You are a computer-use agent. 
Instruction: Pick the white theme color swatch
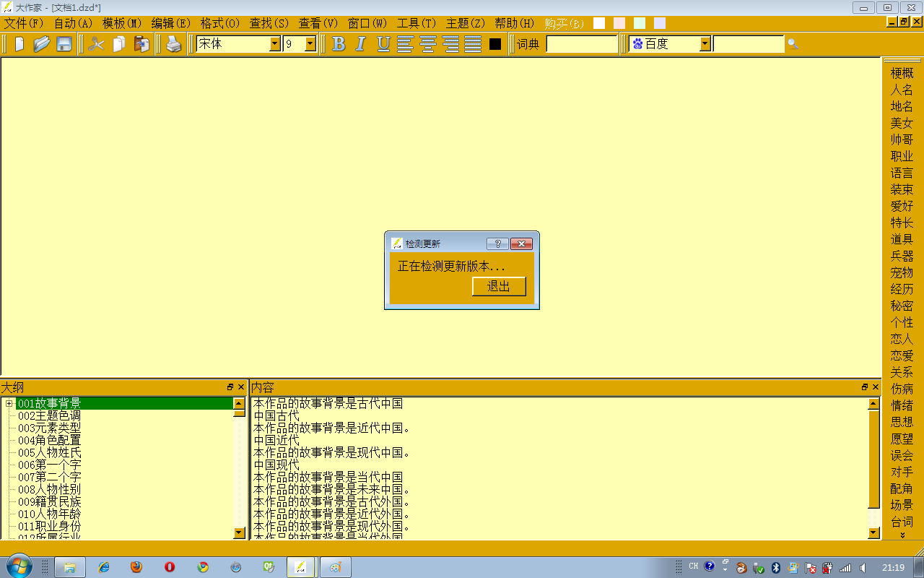click(x=599, y=23)
